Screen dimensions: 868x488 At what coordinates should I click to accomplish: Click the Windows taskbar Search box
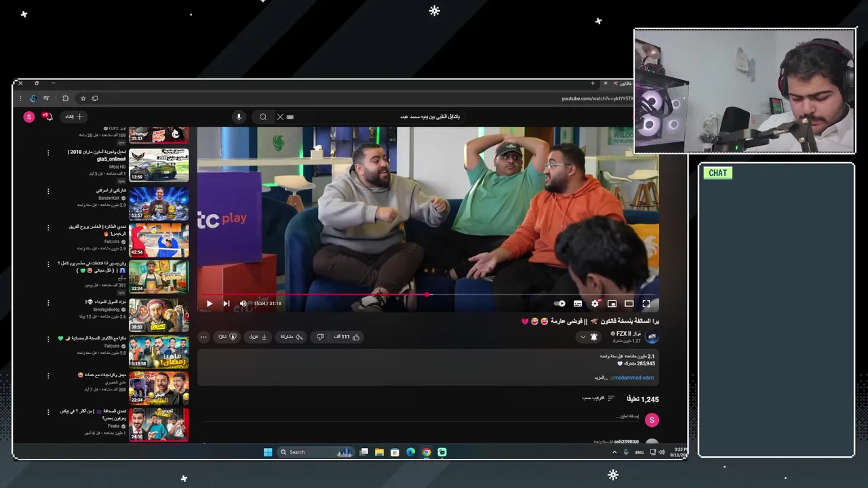click(x=316, y=452)
